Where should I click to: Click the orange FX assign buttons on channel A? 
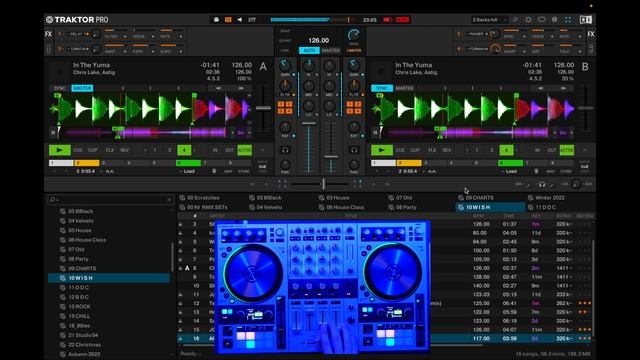[285, 108]
